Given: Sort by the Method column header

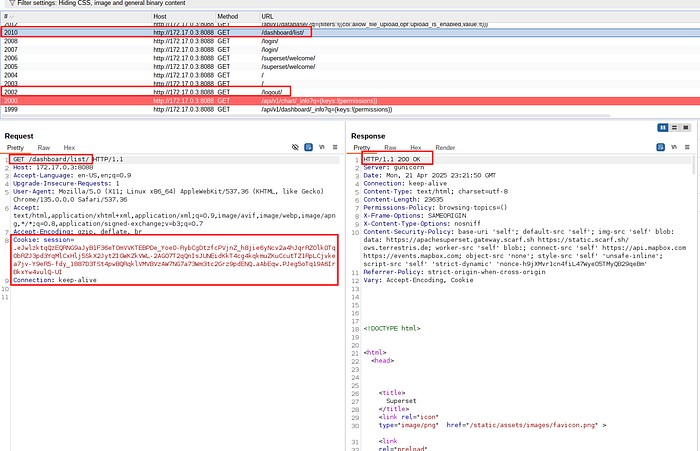Looking at the screenshot, I should [238, 17].
